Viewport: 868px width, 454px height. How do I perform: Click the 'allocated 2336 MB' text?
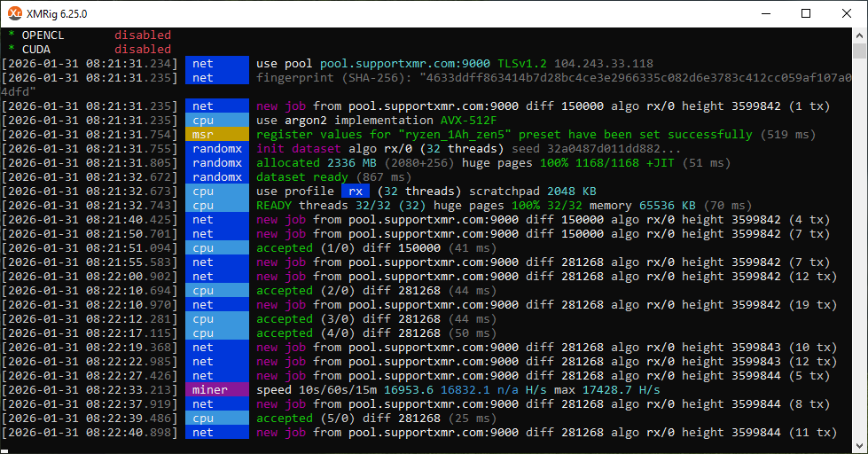pyautogui.click(x=317, y=163)
